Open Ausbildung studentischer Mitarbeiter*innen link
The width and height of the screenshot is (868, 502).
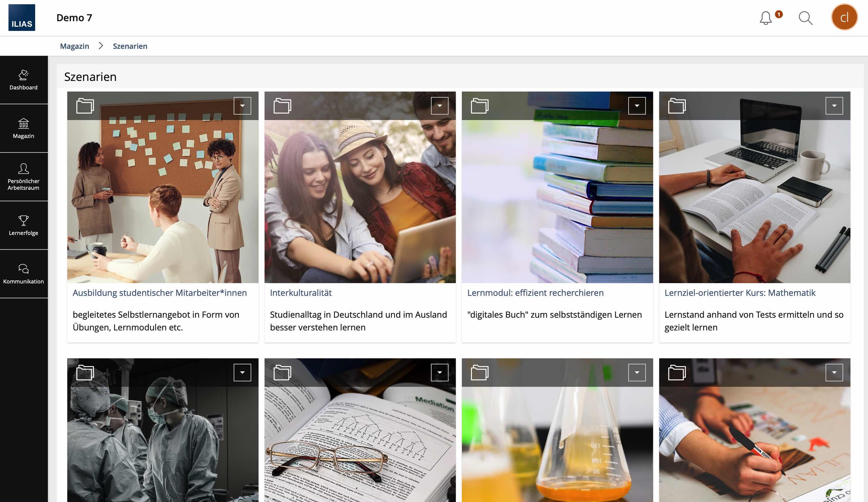[159, 293]
